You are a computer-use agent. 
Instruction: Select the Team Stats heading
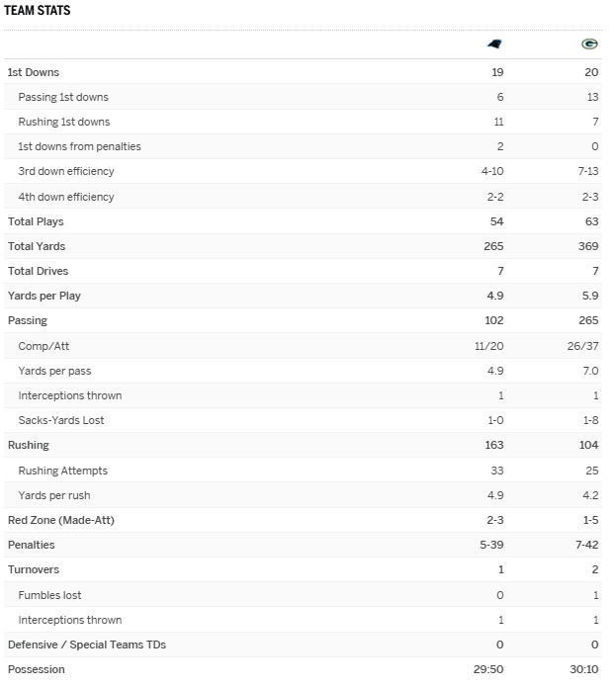37,10
